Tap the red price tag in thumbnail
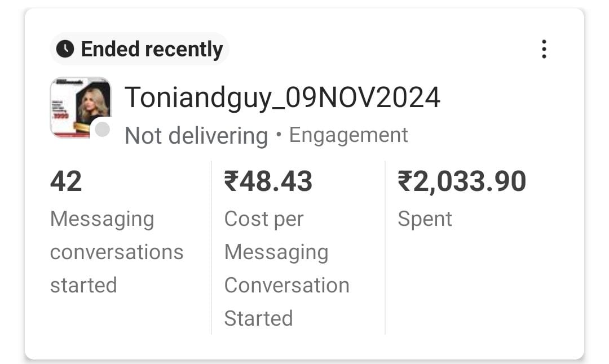 click(60, 115)
